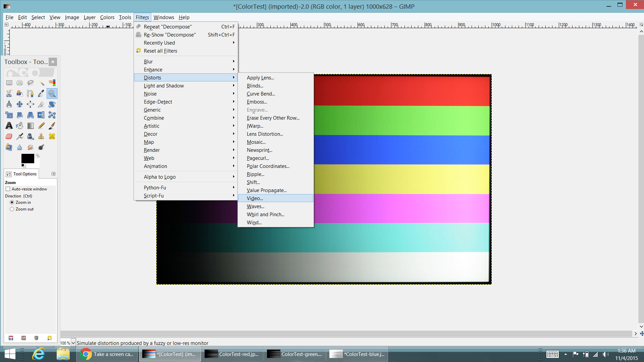This screenshot has height=362, width=644.
Task: Select the Flip tool
Action: click(41, 115)
